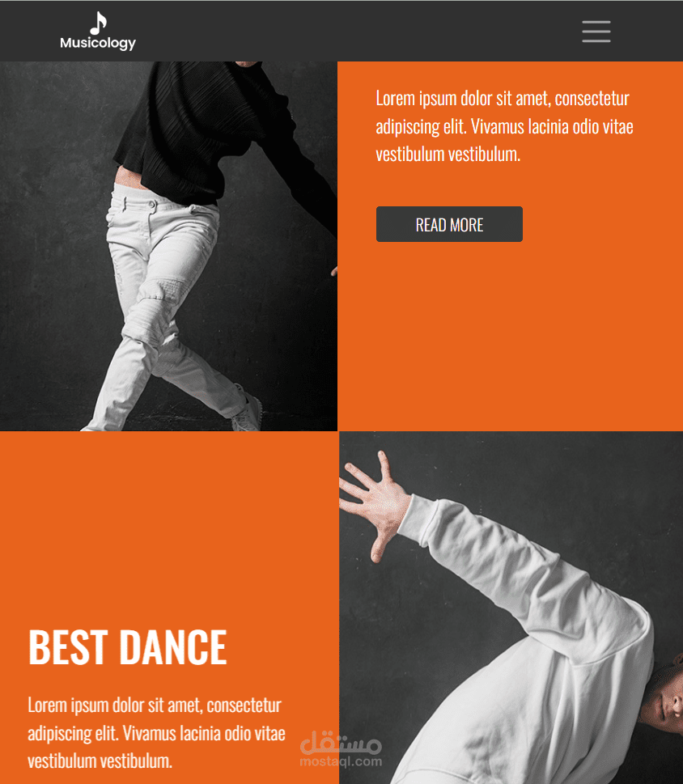The width and height of the screenshot is (683, 784).
Task: Open the hamburger navigation menu
Action: tap(596, 32)
